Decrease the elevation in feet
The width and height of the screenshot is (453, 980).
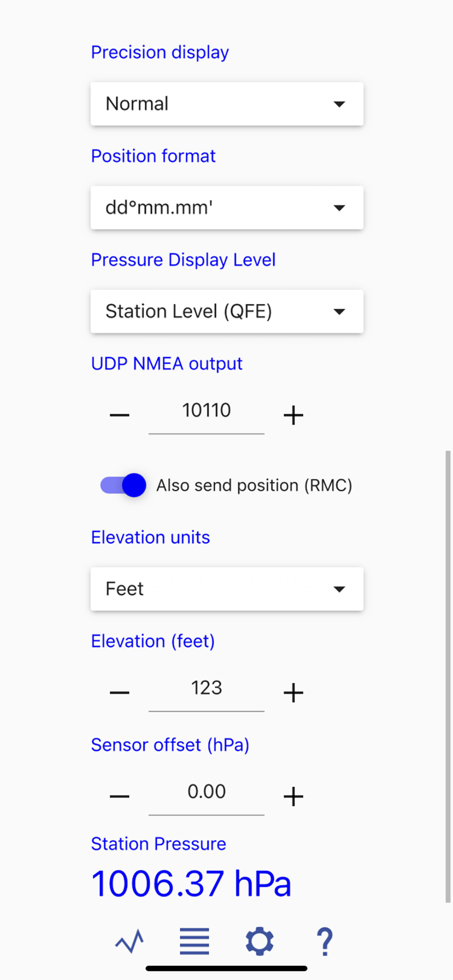coord(120,693)
